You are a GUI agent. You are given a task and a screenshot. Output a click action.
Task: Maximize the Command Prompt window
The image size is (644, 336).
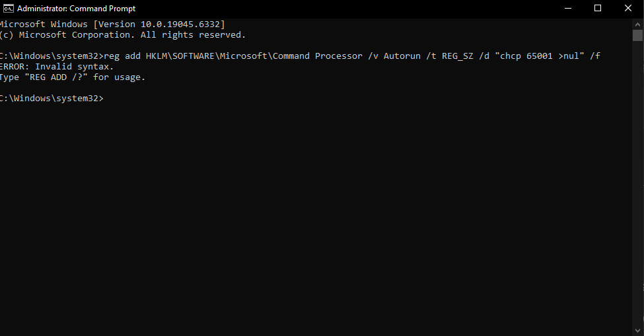[598, 8]
